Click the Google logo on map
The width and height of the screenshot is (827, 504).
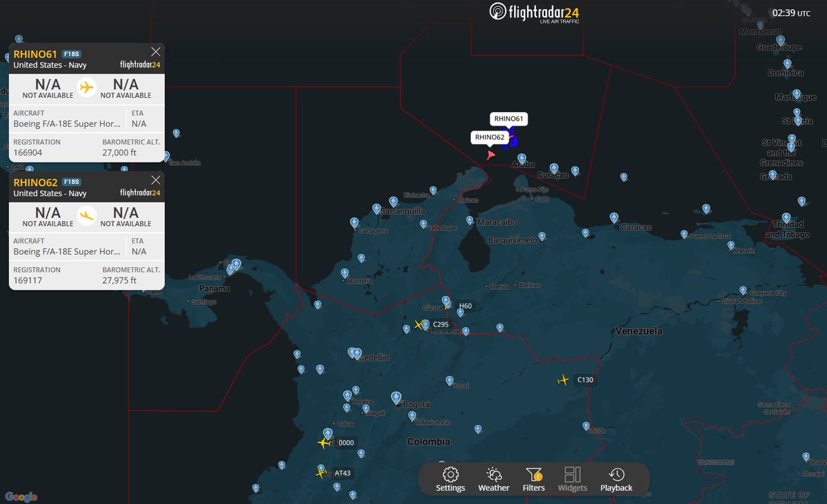tap(21, 497)
